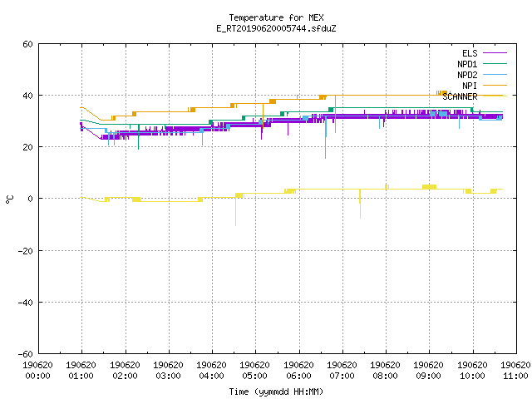Screen dimensions: 532x399
Task: Click the °C y-axis unit label
Action: [x=9, y=199]
